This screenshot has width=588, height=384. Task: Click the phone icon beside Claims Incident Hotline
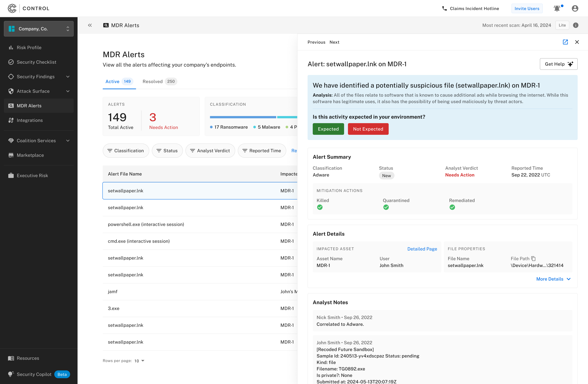point(444,8)
